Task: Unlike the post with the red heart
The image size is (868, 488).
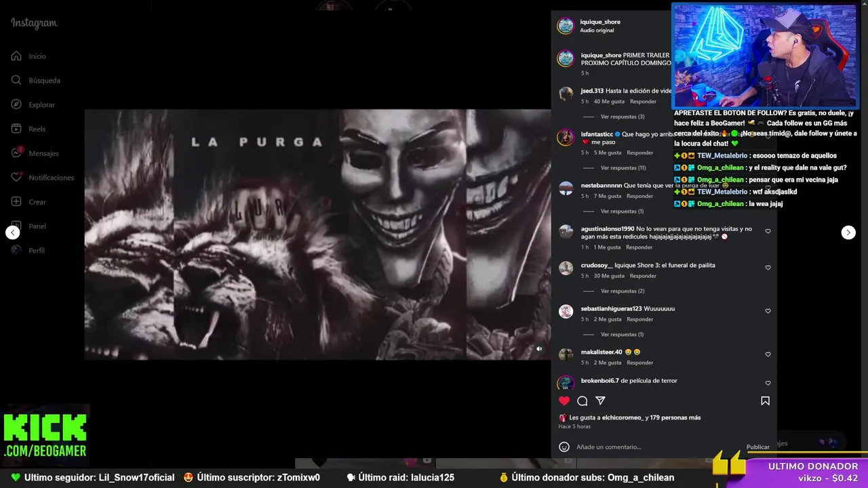Action: [564, 401]
